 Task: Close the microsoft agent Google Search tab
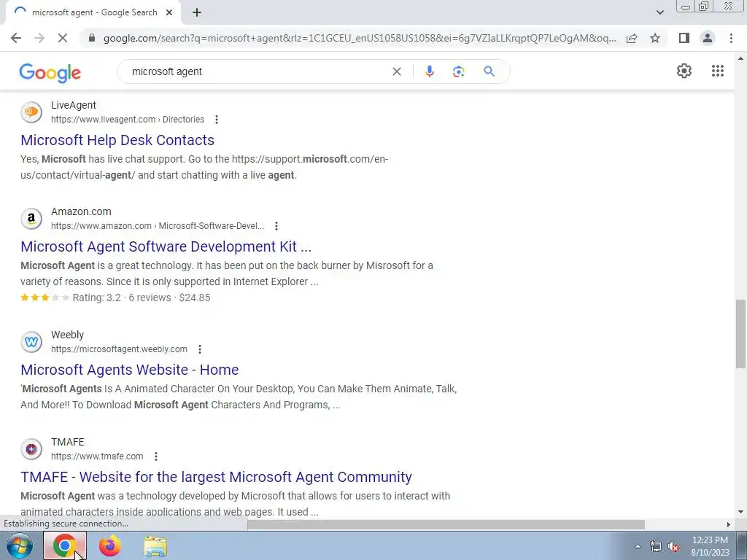169,13
